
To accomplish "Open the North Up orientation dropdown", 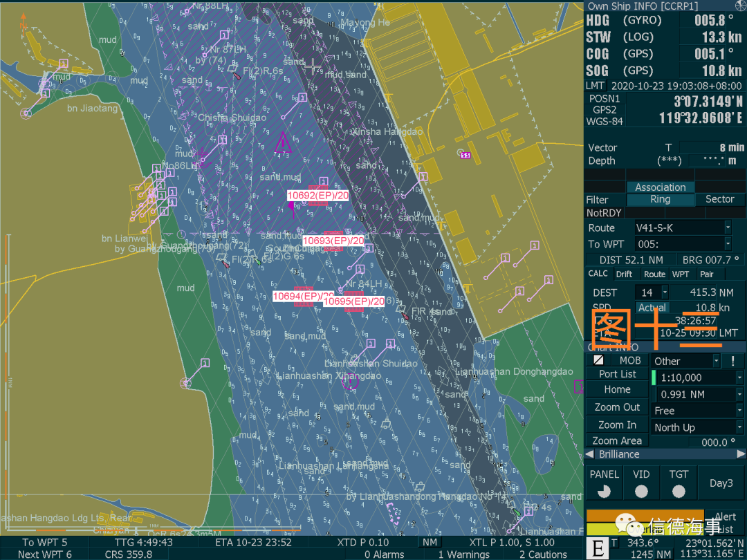I will [x=739, y=427].
